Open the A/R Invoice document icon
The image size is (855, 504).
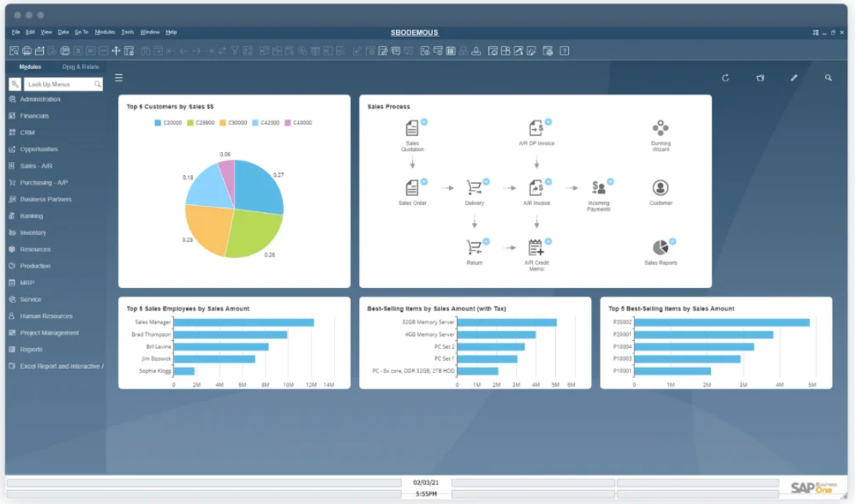[536, 187]
